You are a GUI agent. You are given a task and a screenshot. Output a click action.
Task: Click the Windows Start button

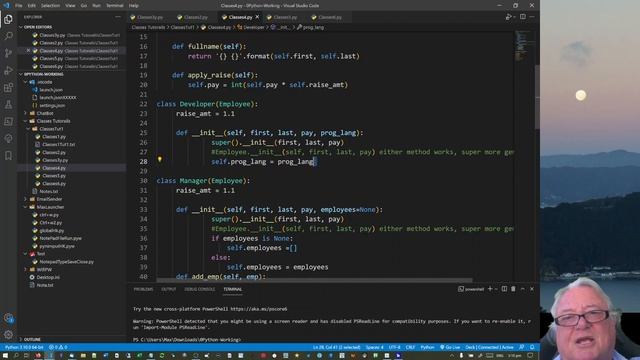point(6,356)
